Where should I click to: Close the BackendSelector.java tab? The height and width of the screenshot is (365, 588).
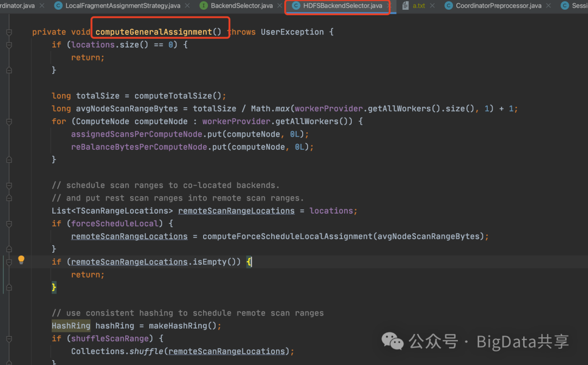(279, 5)
